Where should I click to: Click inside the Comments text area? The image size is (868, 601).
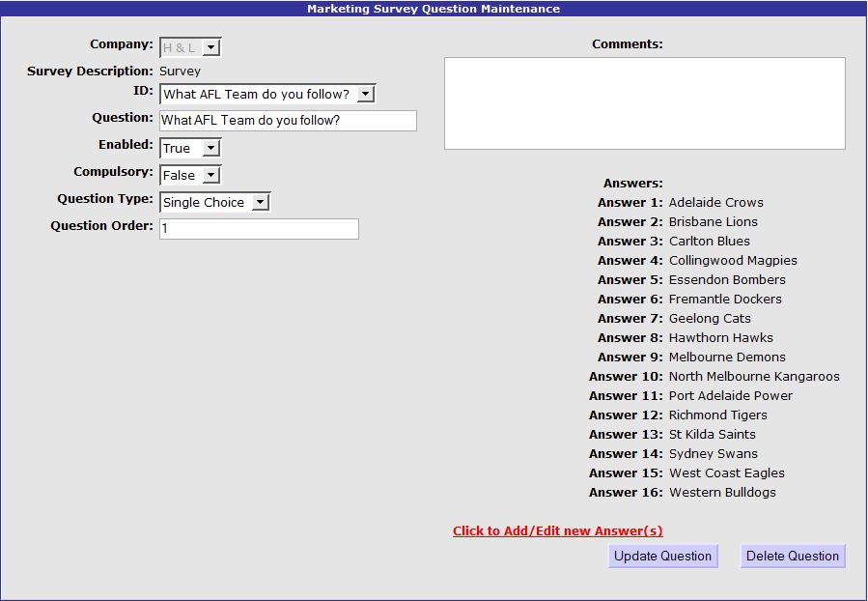[645, 103]
